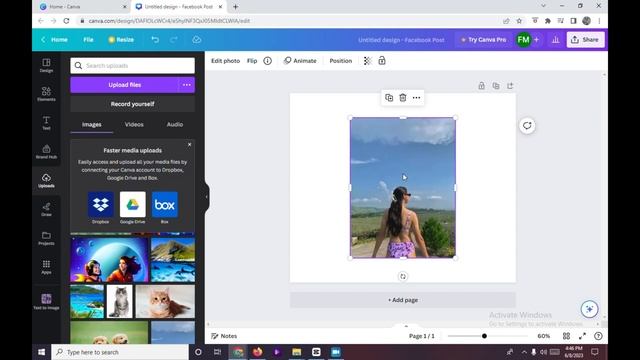Click in the Search uploads field
Viewport: 640px width, 360px height.
(x=132, y=66)
